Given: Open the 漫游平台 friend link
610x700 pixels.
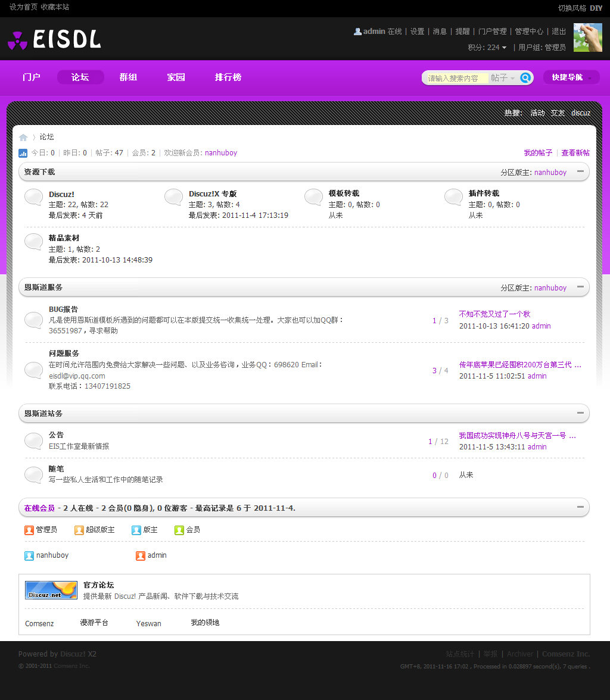Looking at the screenshot, I should click(x=94, y=623).
